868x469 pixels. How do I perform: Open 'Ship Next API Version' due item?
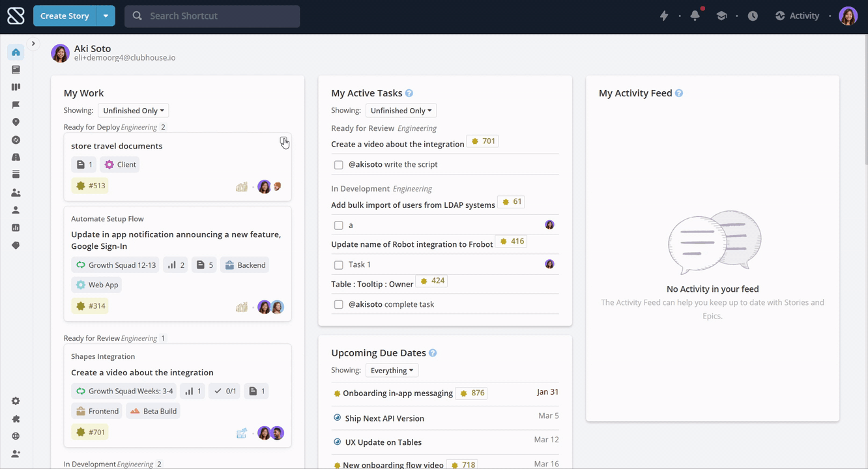point(384,419)
